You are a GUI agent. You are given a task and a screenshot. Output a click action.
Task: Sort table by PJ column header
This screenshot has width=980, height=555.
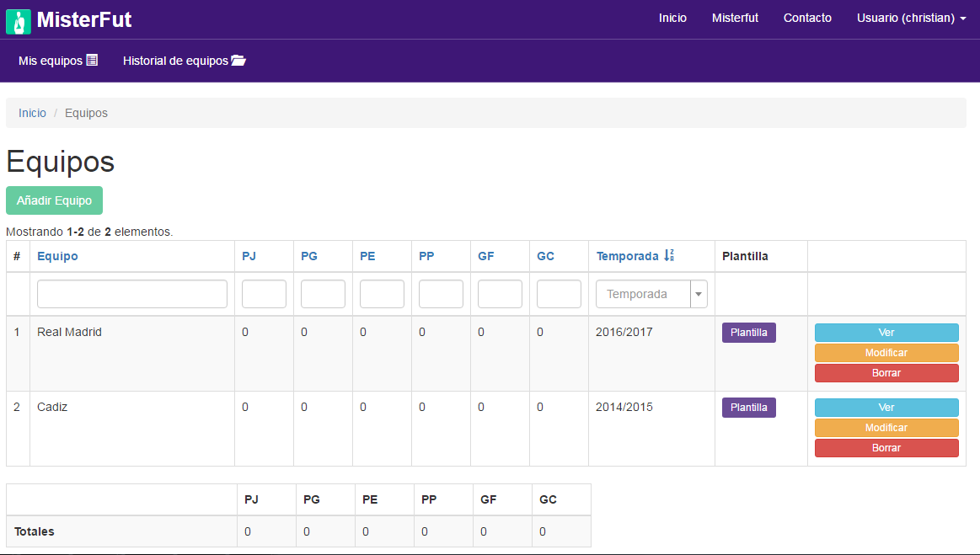(x=249, y=256)
